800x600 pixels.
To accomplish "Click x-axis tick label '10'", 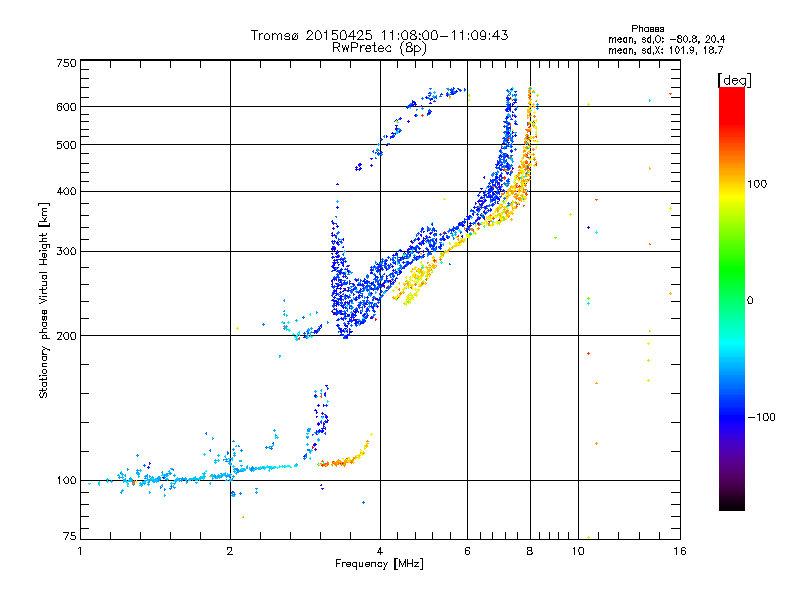I will (578, 551).
